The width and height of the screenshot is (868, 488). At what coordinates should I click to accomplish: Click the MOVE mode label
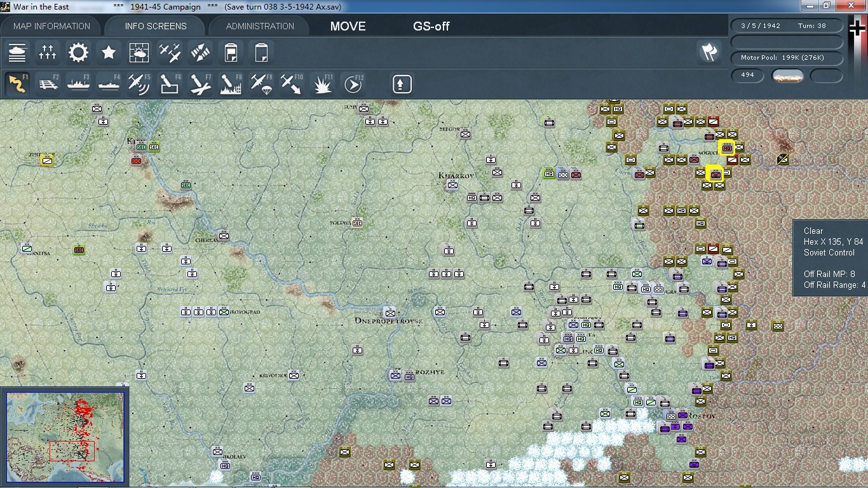tap(348, 26)
